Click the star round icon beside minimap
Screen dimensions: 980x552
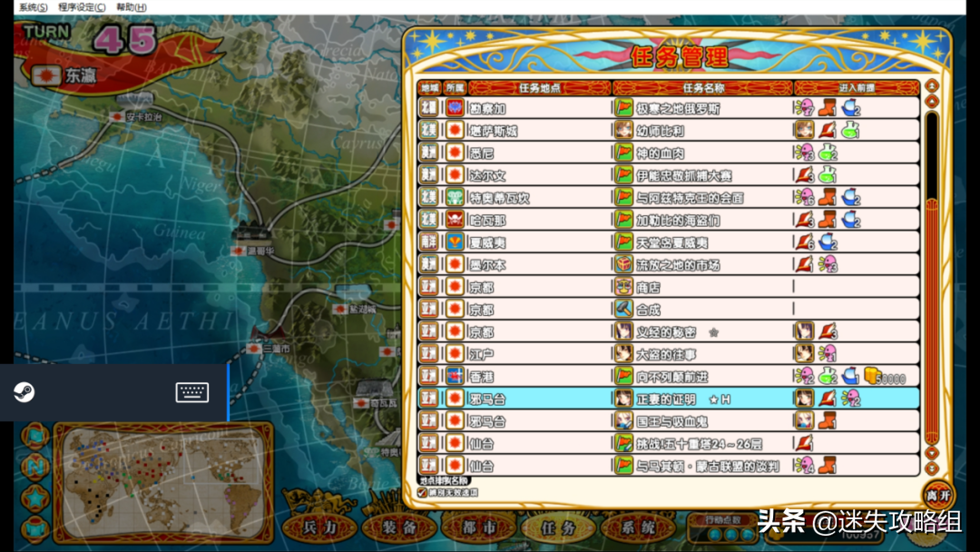35,498
